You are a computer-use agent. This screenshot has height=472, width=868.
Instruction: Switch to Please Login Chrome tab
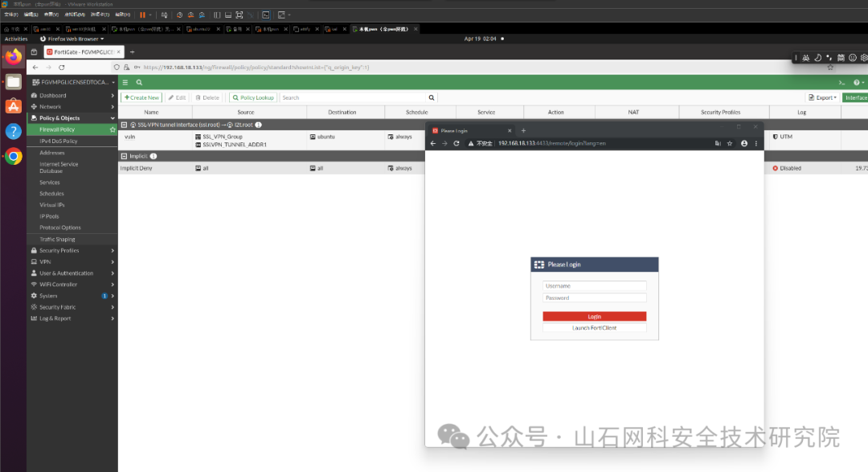point(471,131)
